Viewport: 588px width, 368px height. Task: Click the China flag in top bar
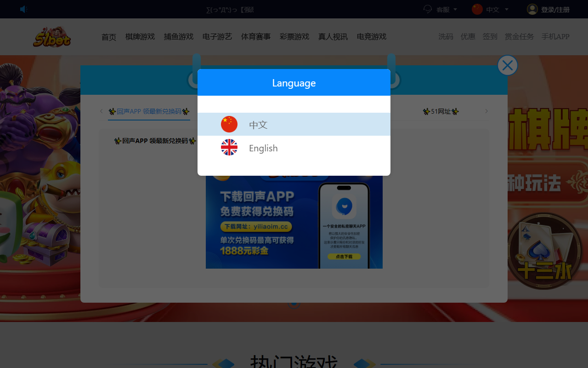(477, 9)
